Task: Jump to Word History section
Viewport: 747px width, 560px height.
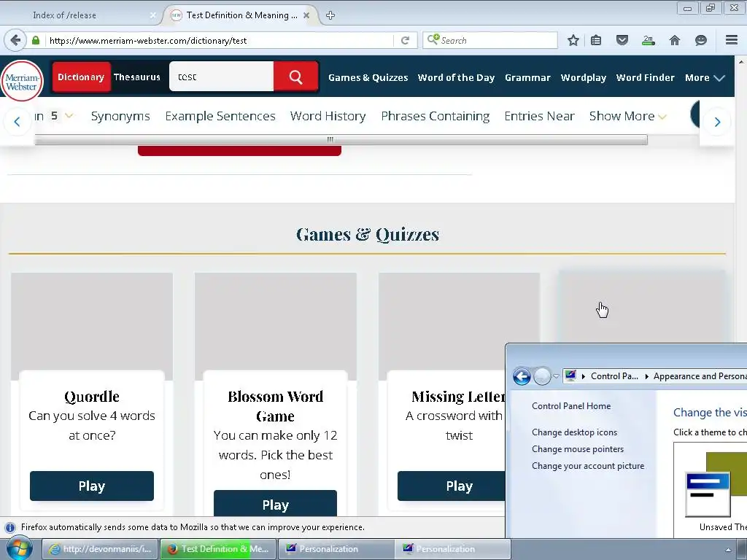Action: [x=328, y=116]
